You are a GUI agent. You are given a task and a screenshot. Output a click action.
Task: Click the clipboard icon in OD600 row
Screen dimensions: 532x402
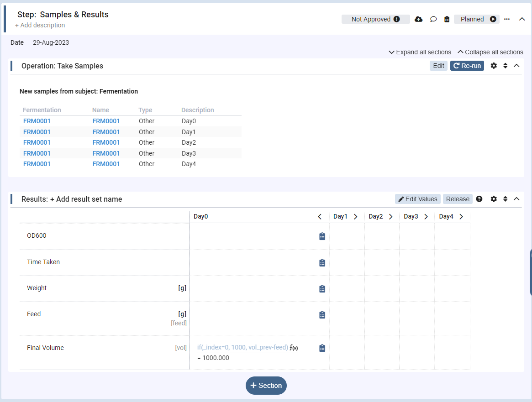[x=322, y=236]
